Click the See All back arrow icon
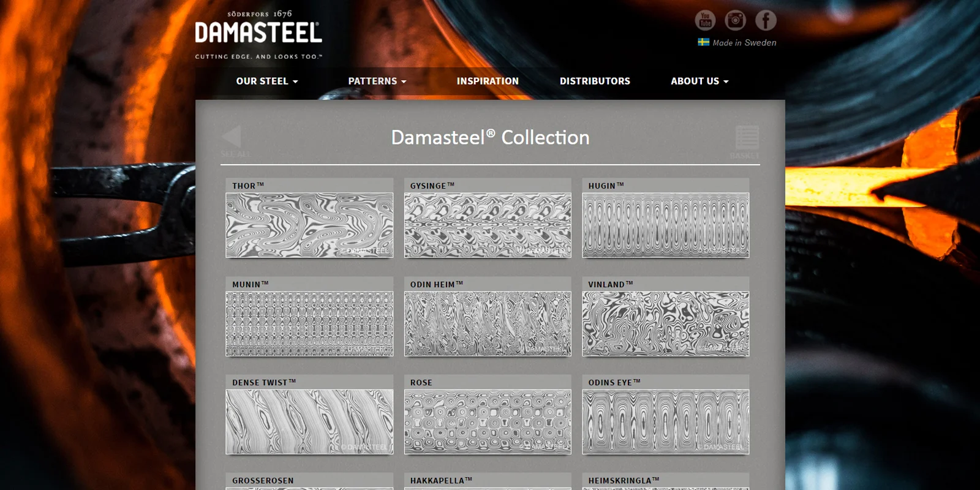The height and width of the screenshot is (490, 980). (x=233, y=137)
